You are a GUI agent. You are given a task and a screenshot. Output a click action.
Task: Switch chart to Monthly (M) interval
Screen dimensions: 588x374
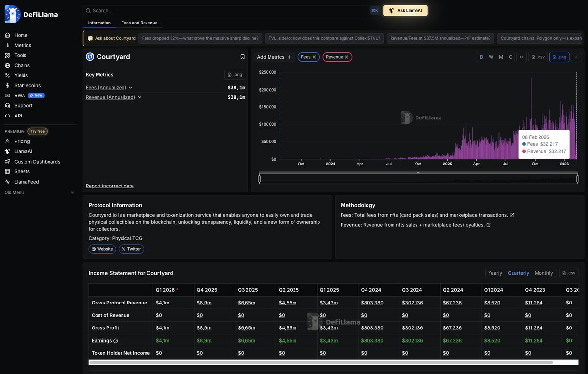pyautogui.click(x=501, y=57)
